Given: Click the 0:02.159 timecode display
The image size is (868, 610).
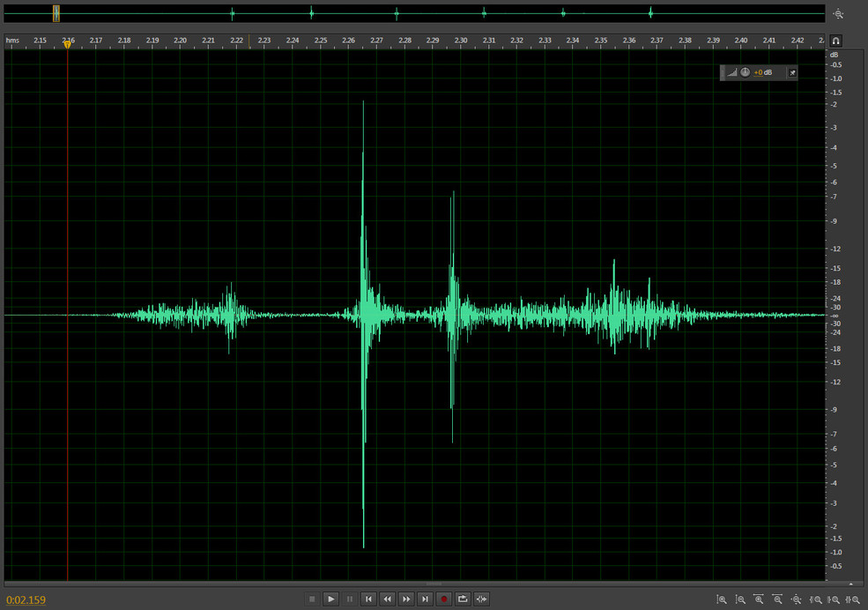Looking at the screenshot, I should pyautogui.click(x=26, y=600).
